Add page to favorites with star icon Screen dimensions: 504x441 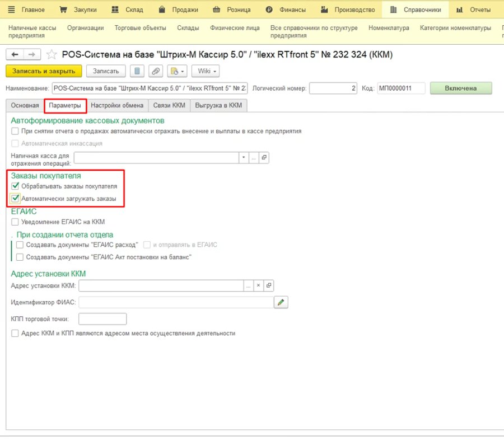pos(52,54)
